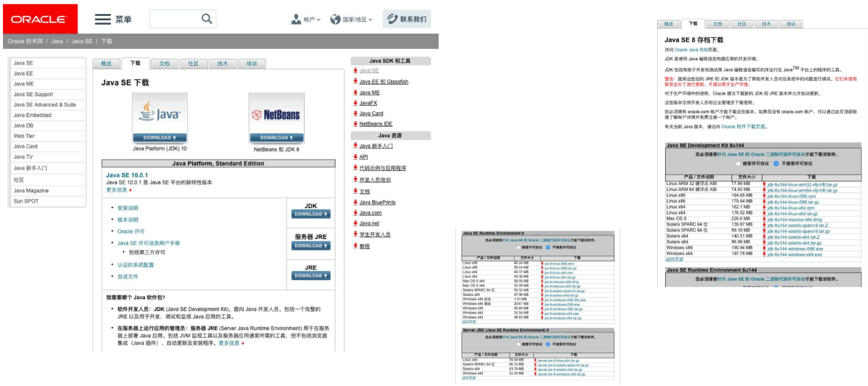868x386 pixels.
Task: Expand the 帐户 account dropdown
Action: point(306,19)
